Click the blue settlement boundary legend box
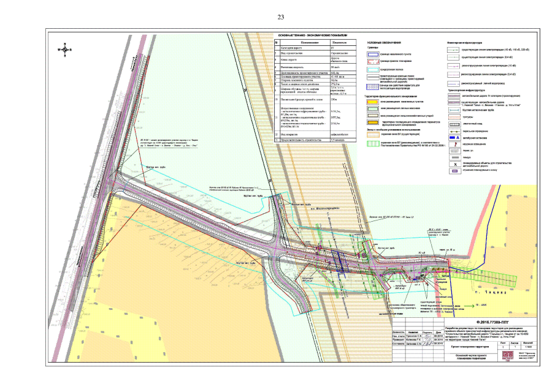Image resolution: width=555 pixels, height=392 pixels. coord(374,55)
